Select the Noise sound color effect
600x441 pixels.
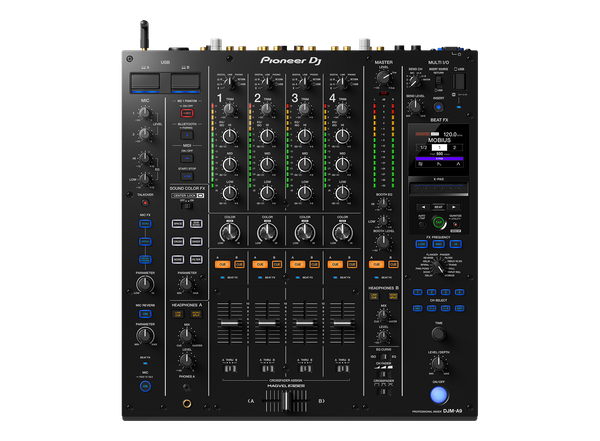point(178,260)
